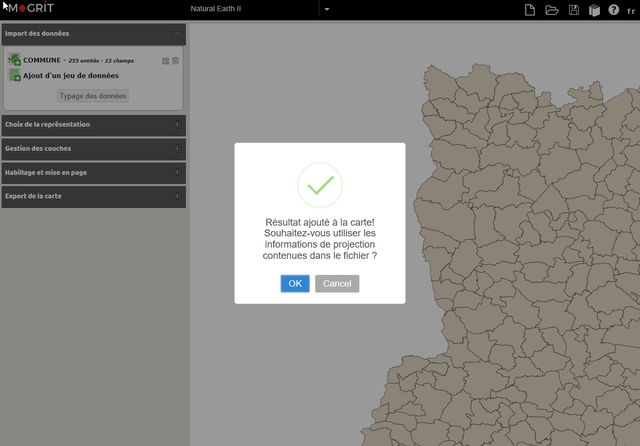Switch language using the fr selector
Screen dimensions: 640x446
(630, 10)
